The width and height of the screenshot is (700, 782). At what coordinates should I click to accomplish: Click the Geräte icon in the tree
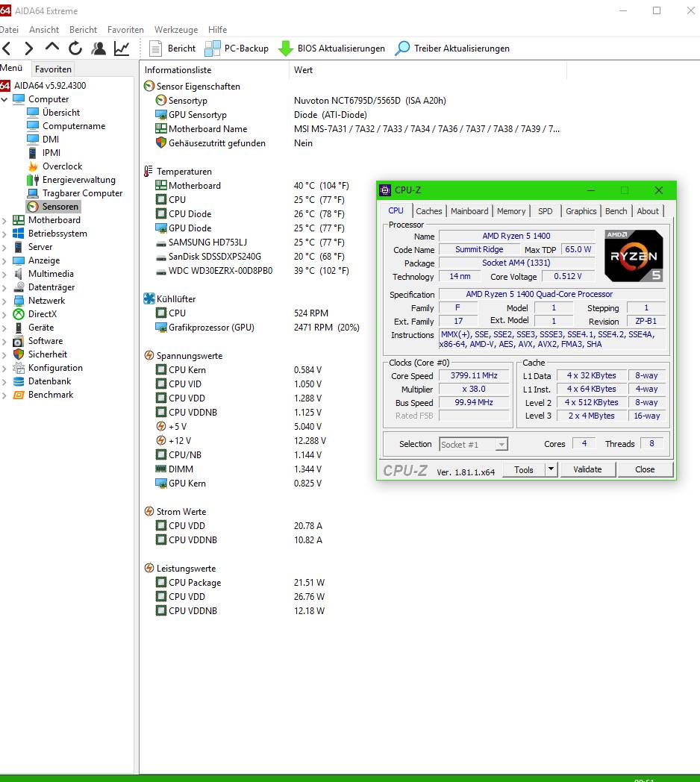pyautogui.click(x=19, y=328)
